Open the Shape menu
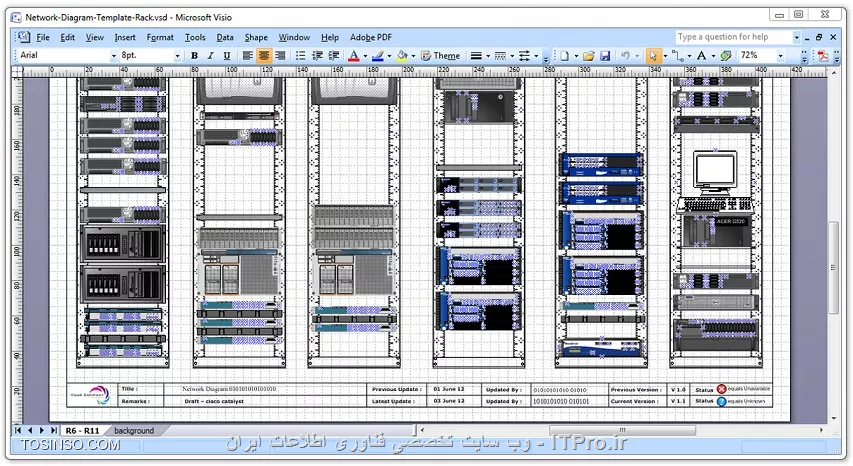The height and width of the screenshot is (466, 853). 256,37
